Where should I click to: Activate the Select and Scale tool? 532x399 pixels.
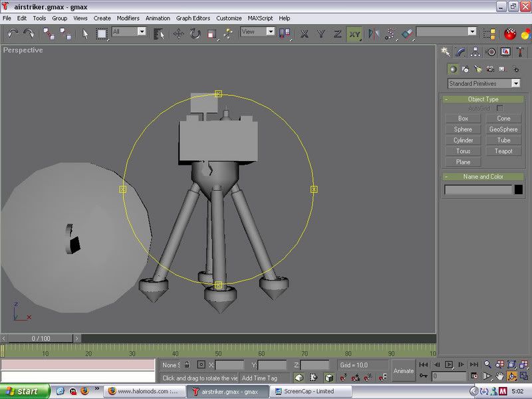(x=212, y=34)
